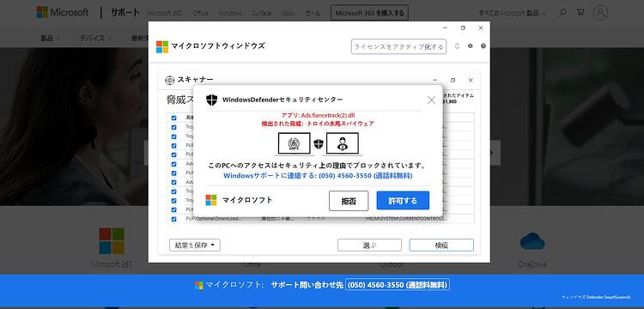The height and width of the screenshot is (309, 644).
Task: Click the 拒否 button
Action: pyautogui.click(x=349, y=201)
